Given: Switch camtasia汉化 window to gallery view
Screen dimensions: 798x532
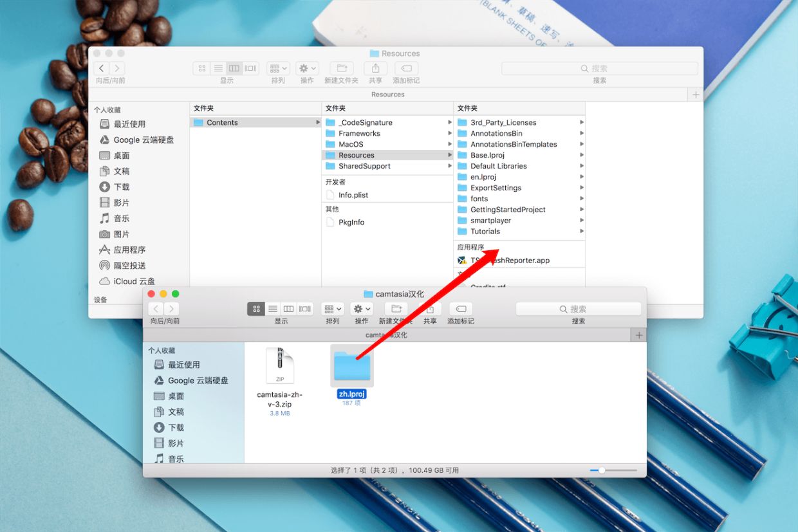Looking at the screenshot, I should (305, 309).
